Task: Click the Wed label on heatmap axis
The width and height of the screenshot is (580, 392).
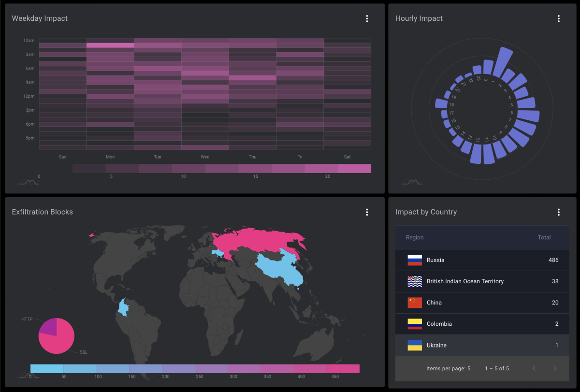Action: click(205, 157)
